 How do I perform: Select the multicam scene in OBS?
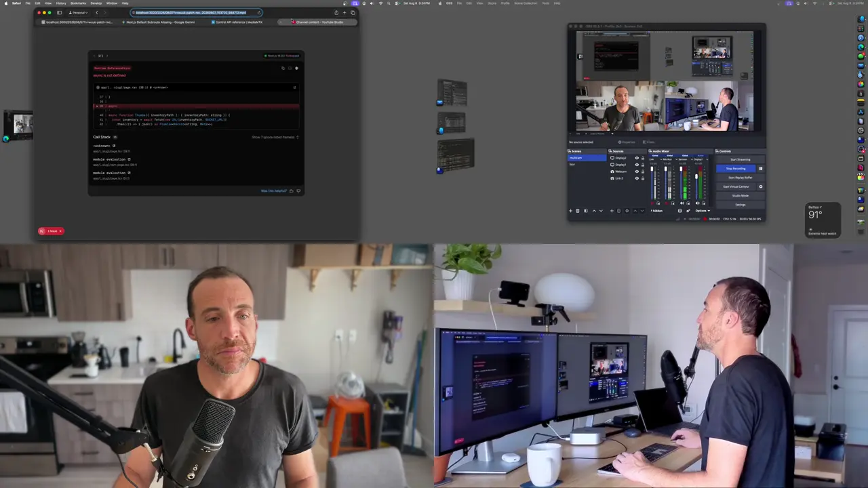click(x=587, y=158)
